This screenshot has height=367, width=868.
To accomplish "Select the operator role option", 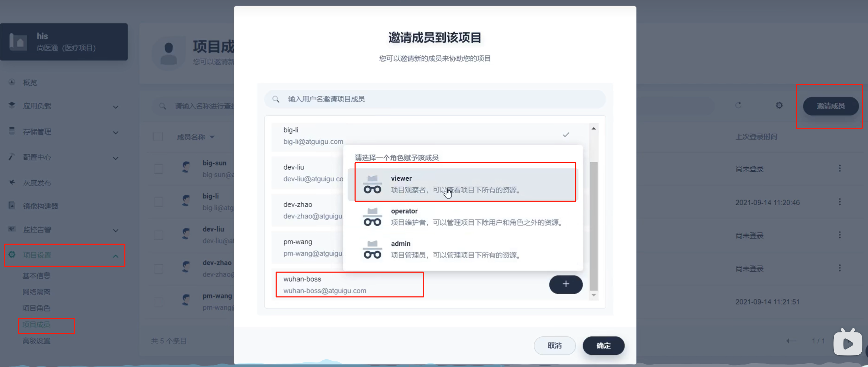I will pos(462,217).
